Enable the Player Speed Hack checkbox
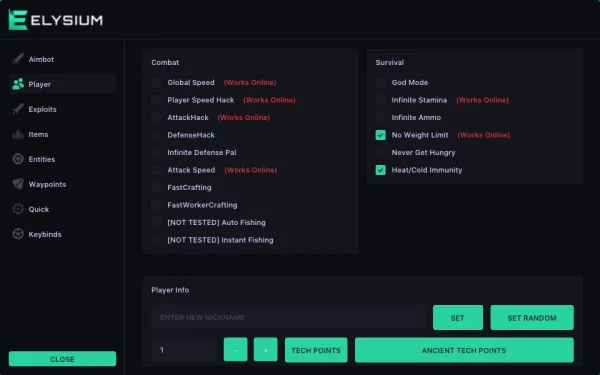Viewport: 600px width, 375px height. [156, 100]
